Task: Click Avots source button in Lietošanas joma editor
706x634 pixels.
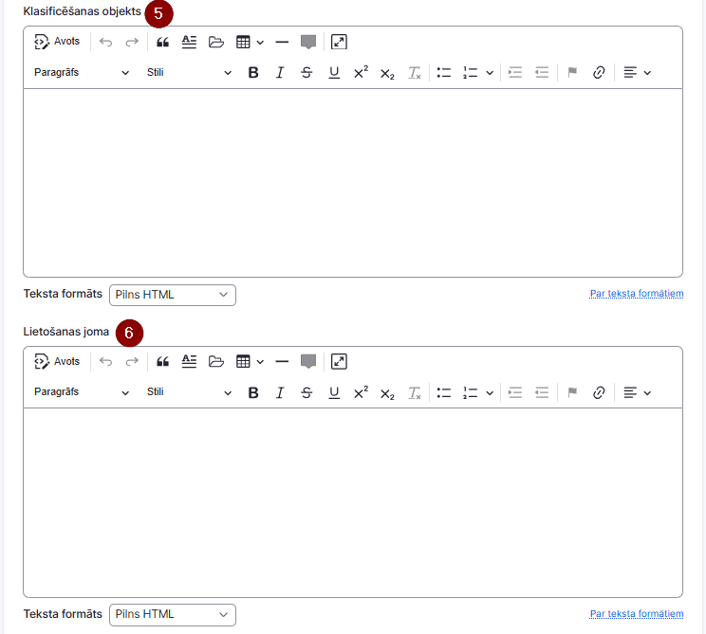Action: pyautogui.click(x=57, y=362)
